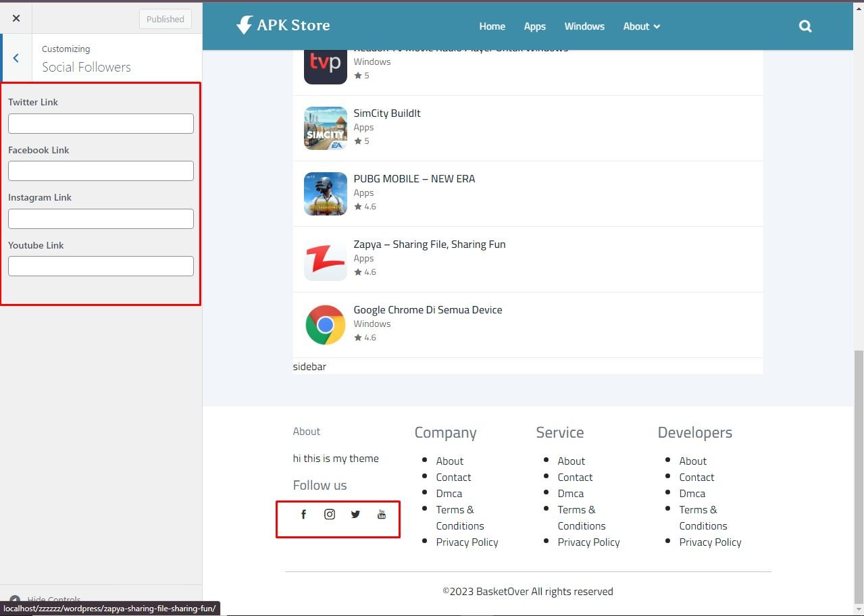Focus the Youtube Link input field
This screenshot has height=616, width=864.
tap(101, 266)
